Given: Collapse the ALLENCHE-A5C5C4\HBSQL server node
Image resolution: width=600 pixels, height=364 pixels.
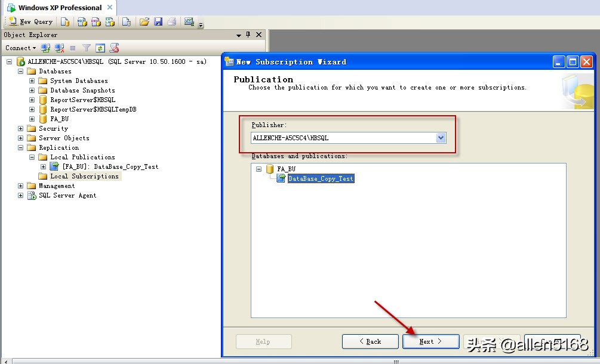Looking at the screenshot, I should coord(9,61).
